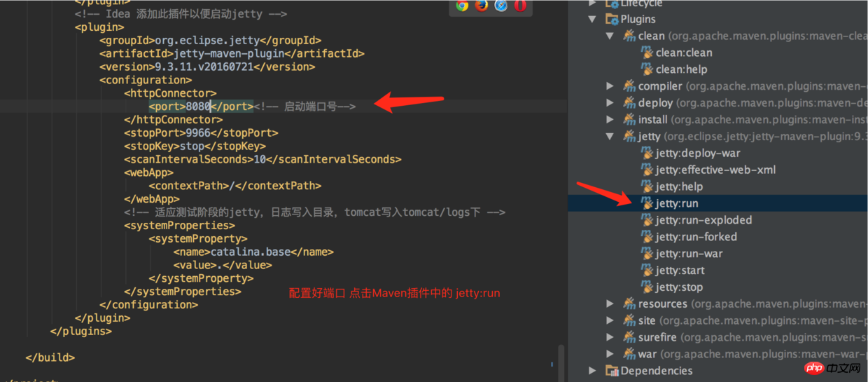Expand the deploy plugin node
This screenshot has width=868, height=382.
coord(610,103)
